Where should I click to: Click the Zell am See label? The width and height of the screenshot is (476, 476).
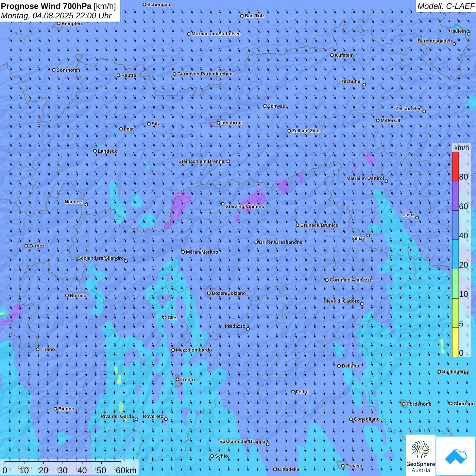(408, 108)
